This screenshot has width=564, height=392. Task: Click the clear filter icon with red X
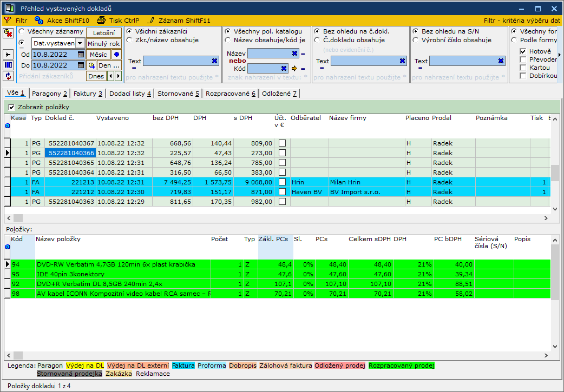coord(9,34)
